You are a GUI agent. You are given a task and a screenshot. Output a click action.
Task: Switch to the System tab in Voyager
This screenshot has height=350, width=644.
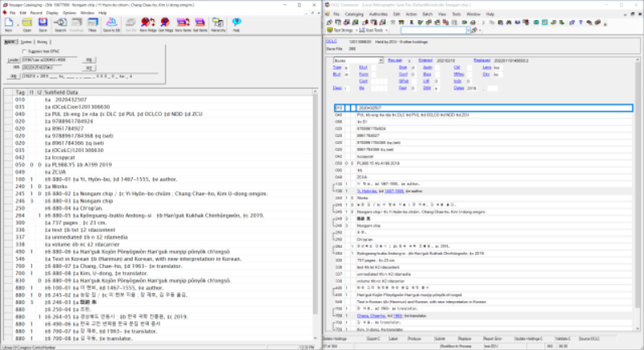coord(26,42)
